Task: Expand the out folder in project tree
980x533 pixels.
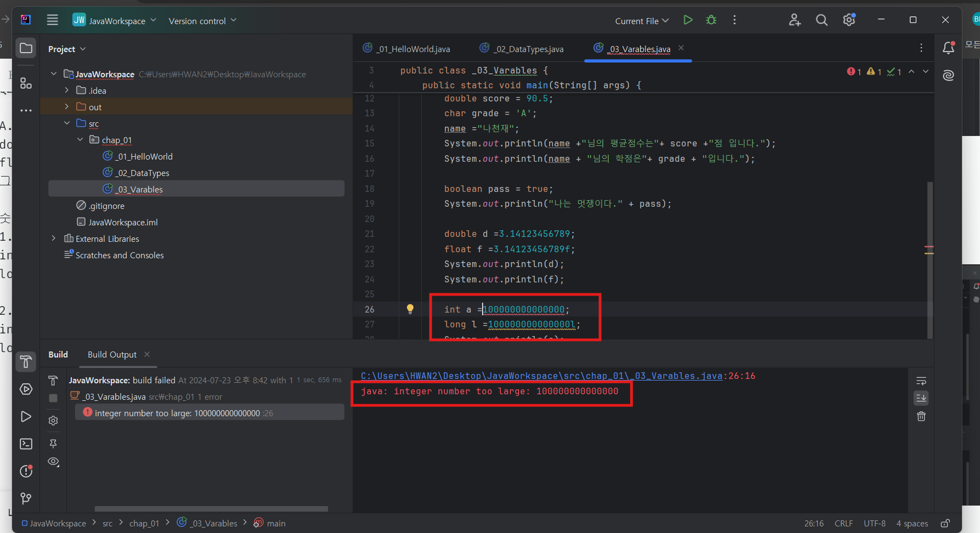Action: 66,106
